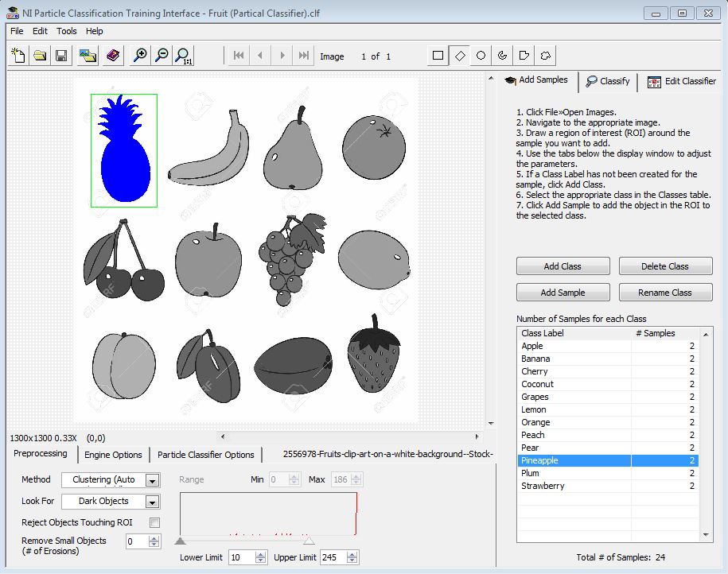Viewport: 728px width, 574px height.
Task: Open the Method dropdown
Action: point(152,480)
